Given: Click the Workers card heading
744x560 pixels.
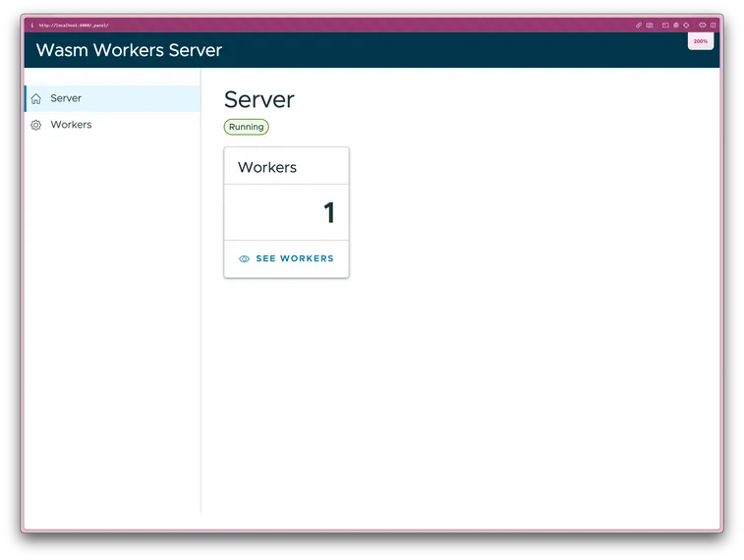Looking at the screenshot, I should tap(267, 167).
